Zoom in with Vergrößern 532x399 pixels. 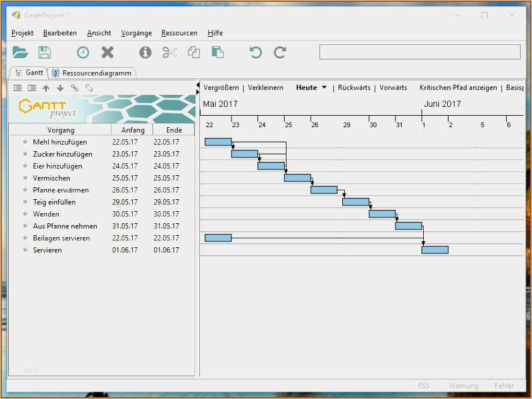(221, 87)
